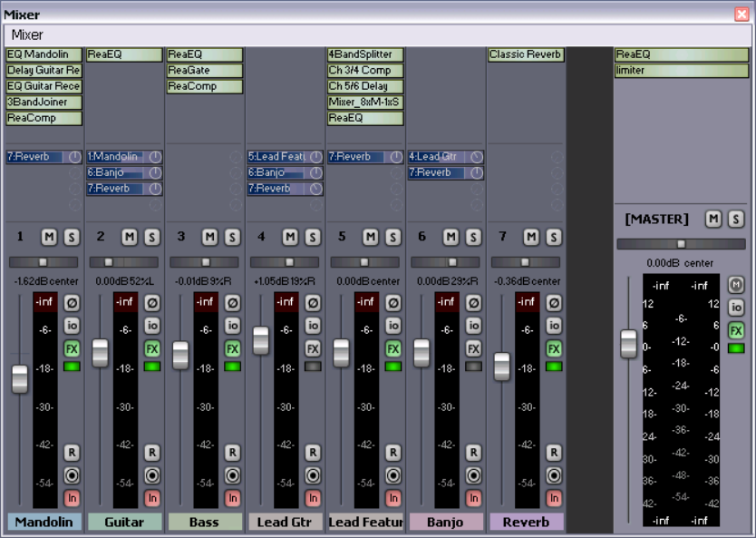Bypass FX with Mandolin green indicator
The height and width of the screenshot is (538, 756).
pyautogui.click(x=72, y=367)
